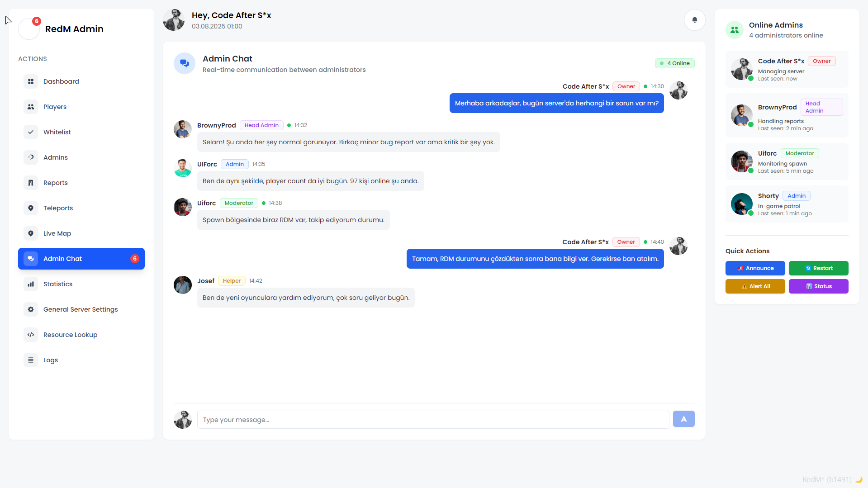The image size is (868, 488).
Task: Click the Teleports pin icon
Action: (31, 208)
